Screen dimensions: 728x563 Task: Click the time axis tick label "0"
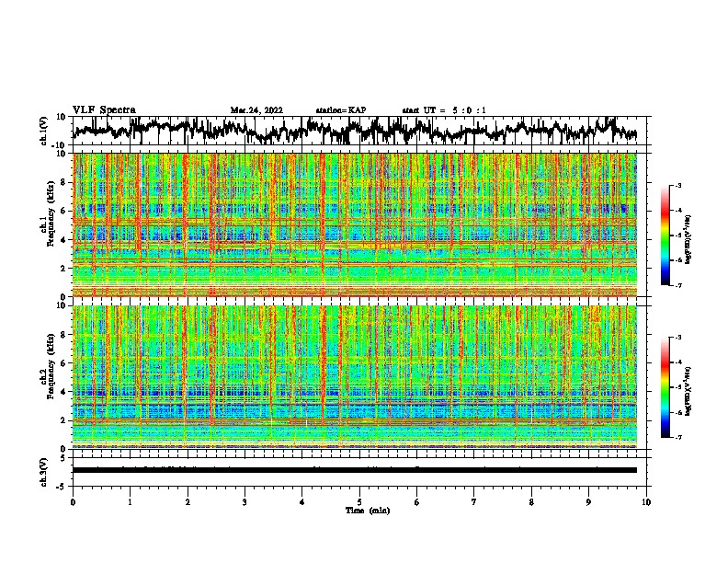click(x=73, y=502)
